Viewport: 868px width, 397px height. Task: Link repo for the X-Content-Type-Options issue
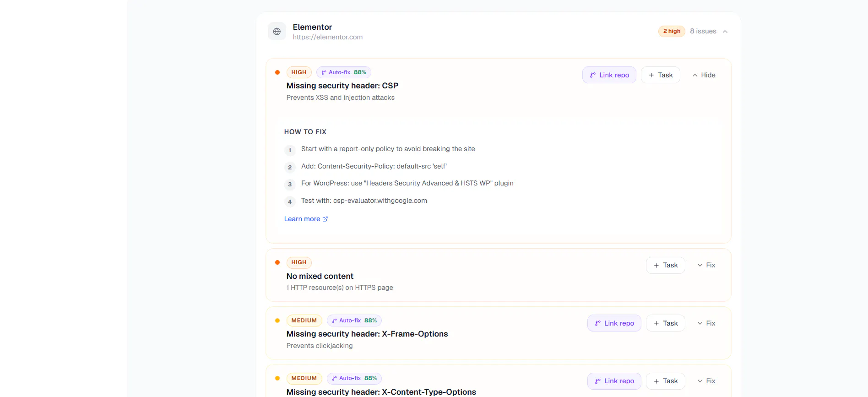614,381
